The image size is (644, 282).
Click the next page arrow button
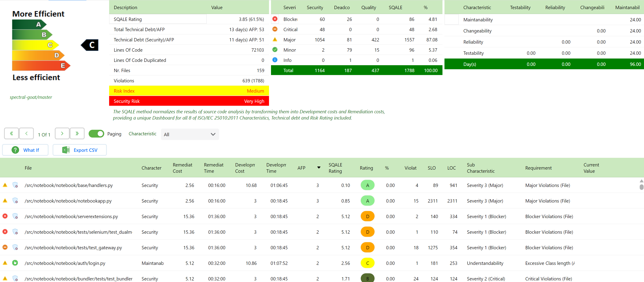point(62,134)
